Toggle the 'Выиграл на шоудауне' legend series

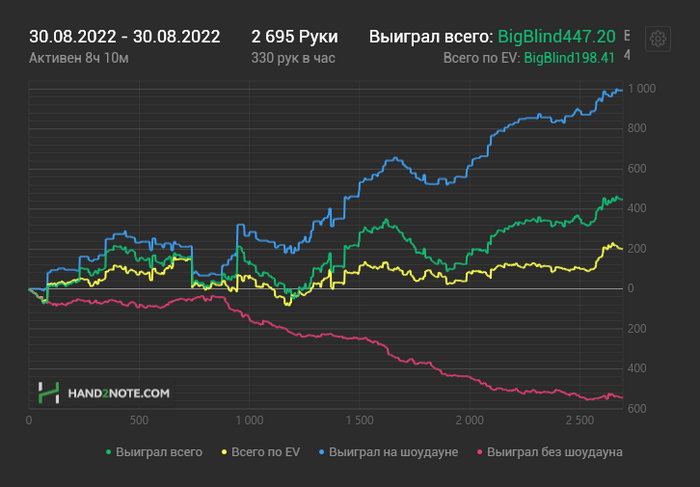tap(388, 452)
